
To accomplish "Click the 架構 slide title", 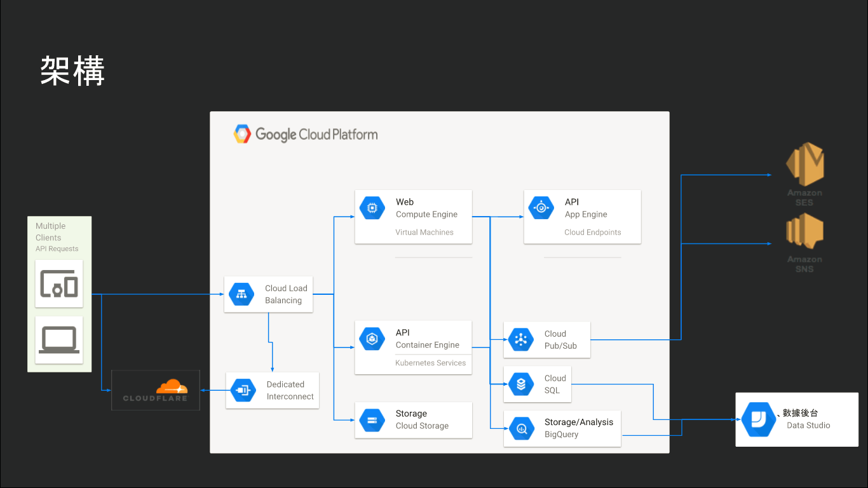I will (72, 71).
